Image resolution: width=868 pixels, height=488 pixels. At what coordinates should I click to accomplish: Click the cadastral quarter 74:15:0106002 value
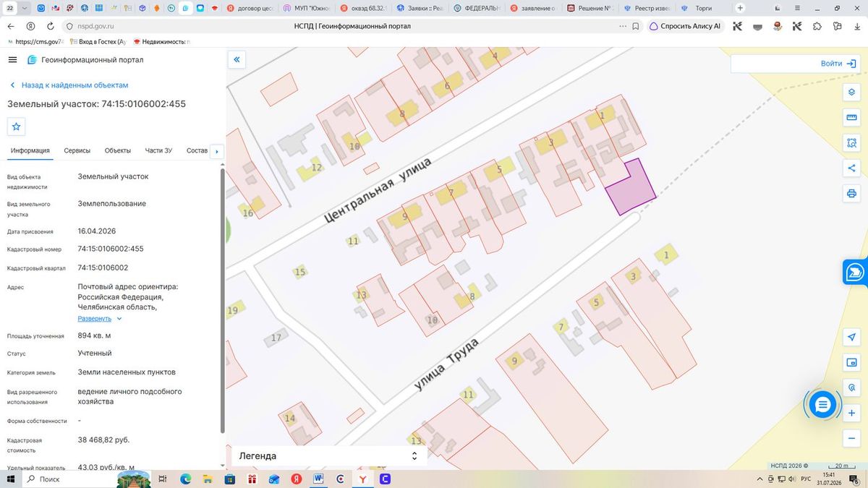[x=103, y=267]
